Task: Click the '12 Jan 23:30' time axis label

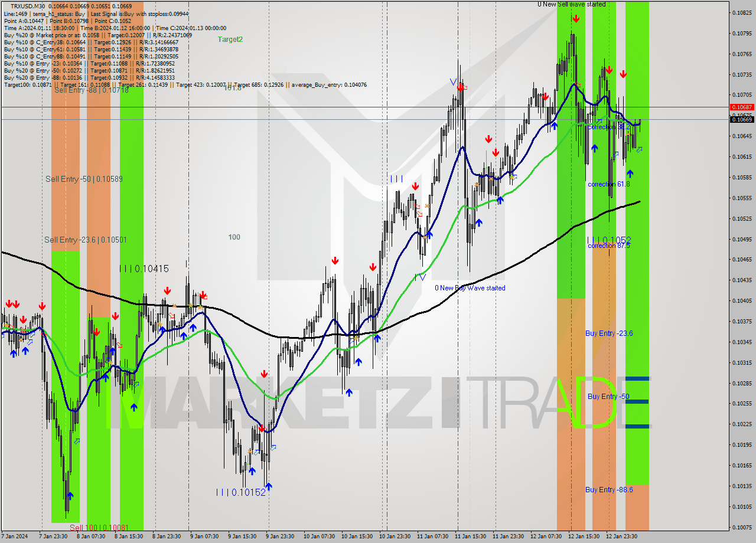Action: click(622, 537)
